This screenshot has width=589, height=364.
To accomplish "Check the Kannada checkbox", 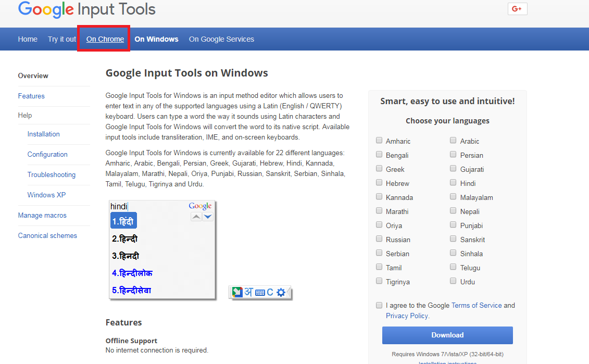I will (x=379, y=197).
